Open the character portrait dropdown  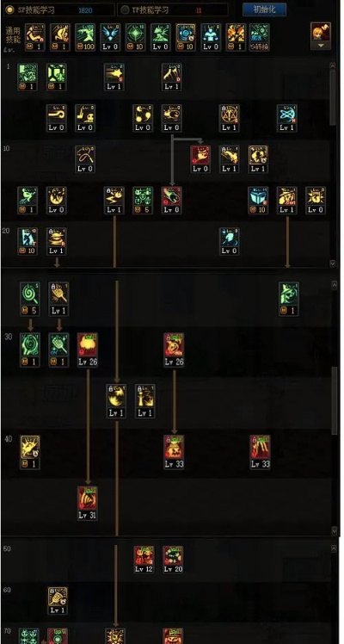pos(321,36)
